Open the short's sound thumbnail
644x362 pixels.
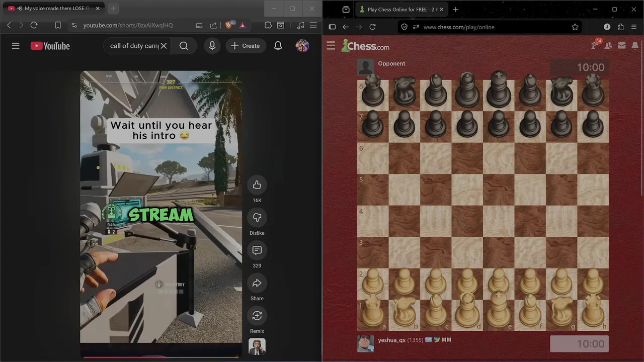pyautogui.click(x=257, y=347)
